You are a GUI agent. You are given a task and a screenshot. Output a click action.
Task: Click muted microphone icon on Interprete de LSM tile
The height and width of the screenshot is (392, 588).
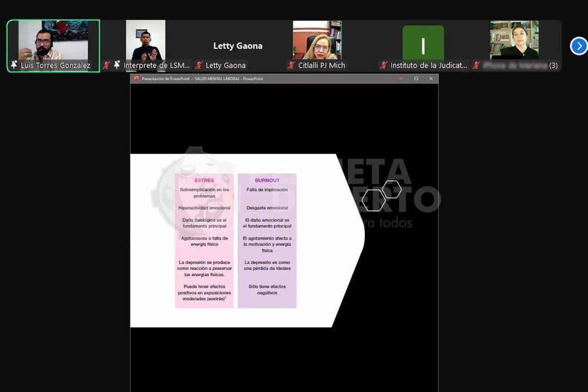pyautogui.click(x=107, y=65)
